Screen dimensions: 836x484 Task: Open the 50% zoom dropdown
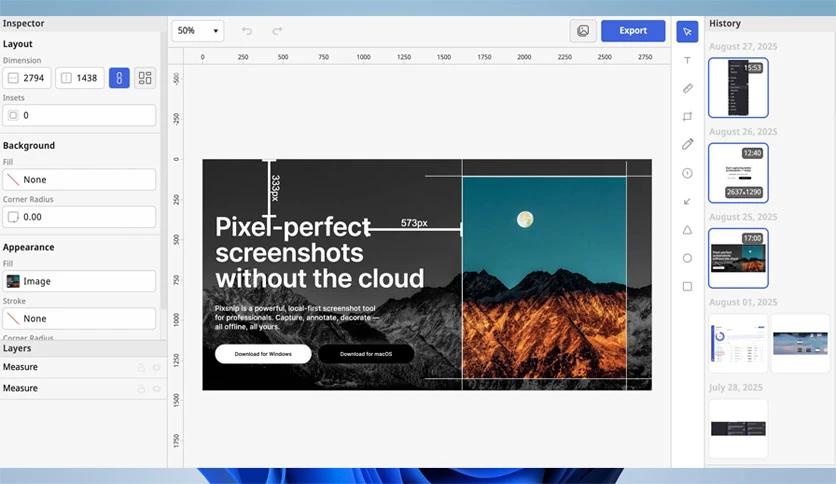click(198, 31)
